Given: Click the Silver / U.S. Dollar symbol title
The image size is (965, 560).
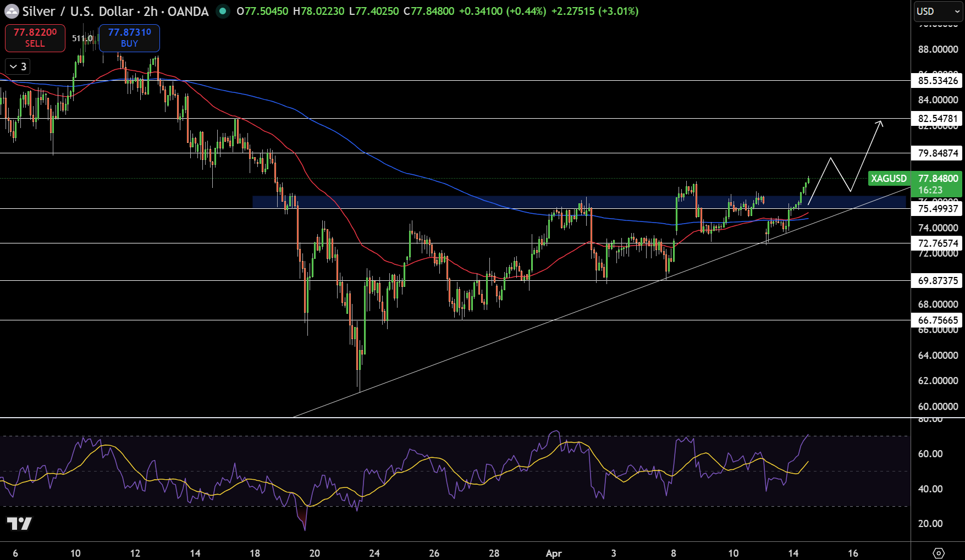Looking at the screenshot, I should tap(78, 12).
